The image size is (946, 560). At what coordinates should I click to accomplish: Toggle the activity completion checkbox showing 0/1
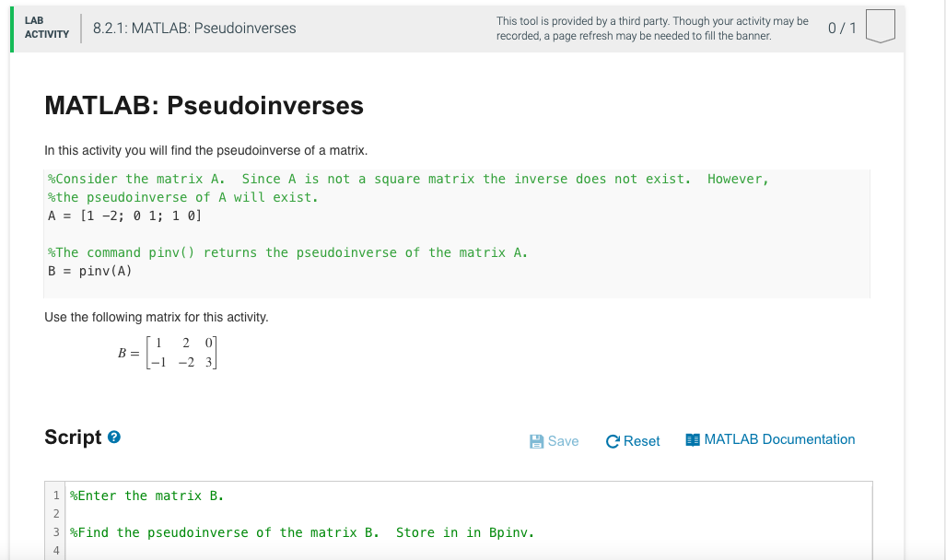(880, 27)
